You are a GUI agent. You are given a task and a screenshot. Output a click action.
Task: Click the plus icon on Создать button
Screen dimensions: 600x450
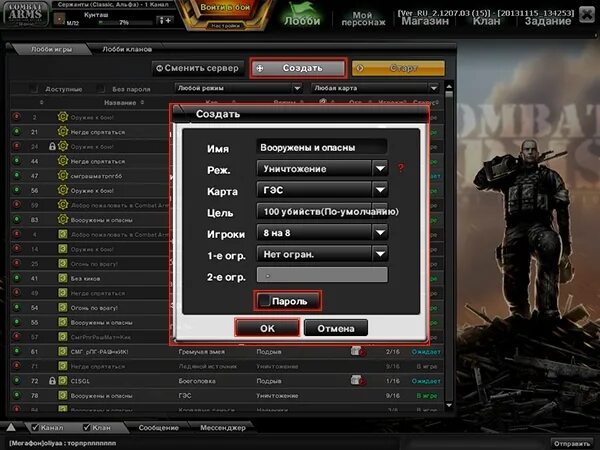[x=260, y=68]
